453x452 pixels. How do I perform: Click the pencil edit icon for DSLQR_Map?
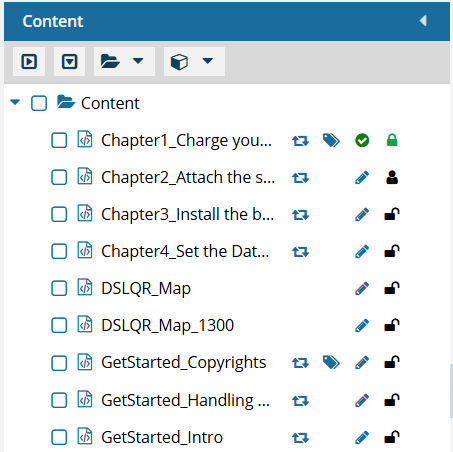362,288
